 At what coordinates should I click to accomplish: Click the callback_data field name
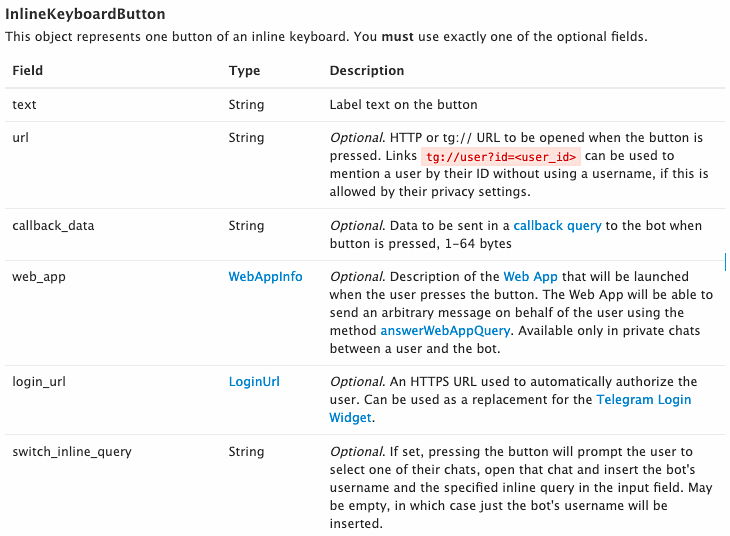pos(53,226)
